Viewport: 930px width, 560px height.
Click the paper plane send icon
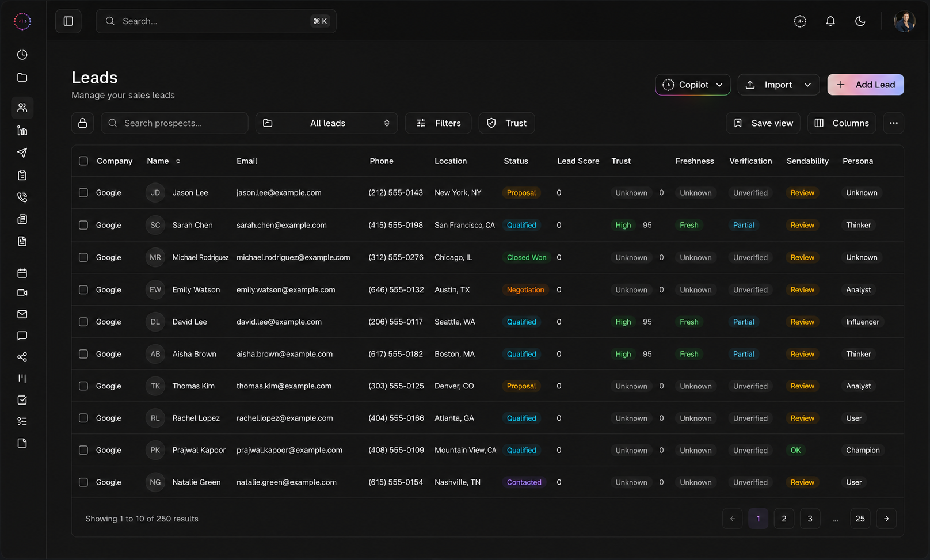(22, 153)
